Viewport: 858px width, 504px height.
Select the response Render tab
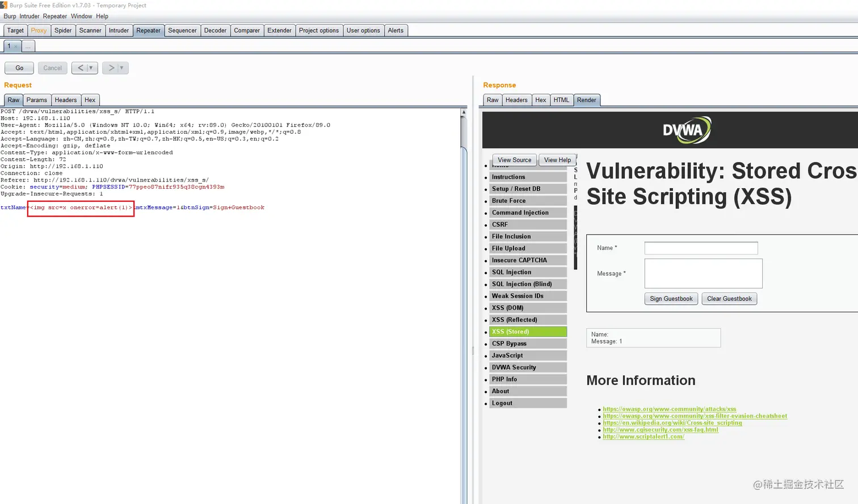[587, 100]
